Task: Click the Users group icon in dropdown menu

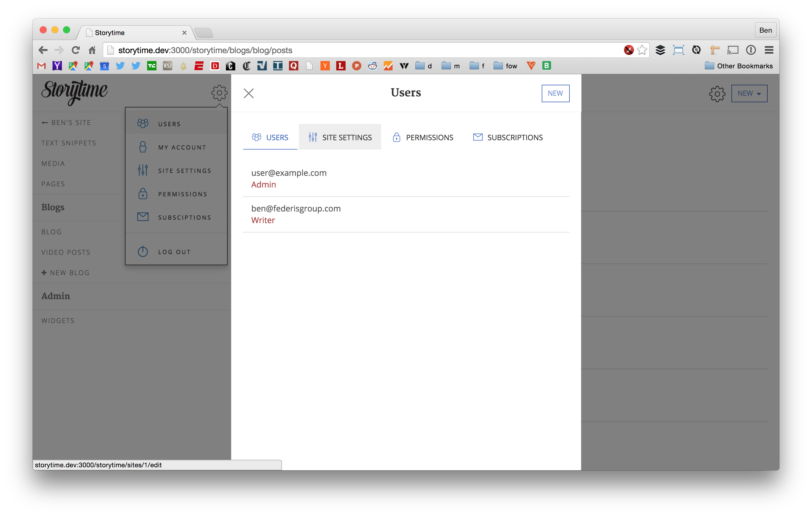Action: 143,124
